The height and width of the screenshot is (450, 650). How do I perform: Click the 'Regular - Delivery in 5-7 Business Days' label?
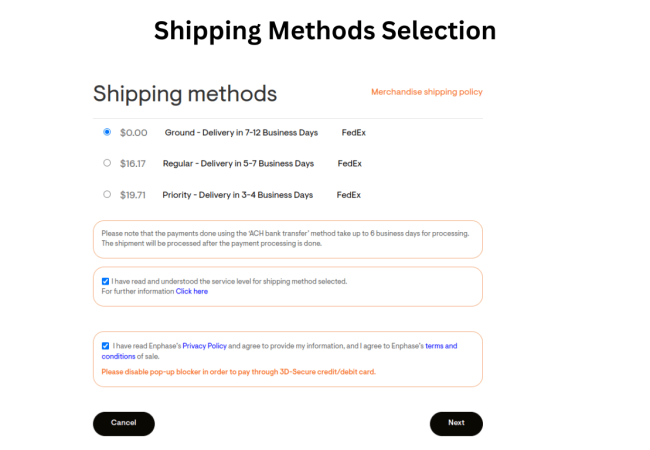pos(238,163)
